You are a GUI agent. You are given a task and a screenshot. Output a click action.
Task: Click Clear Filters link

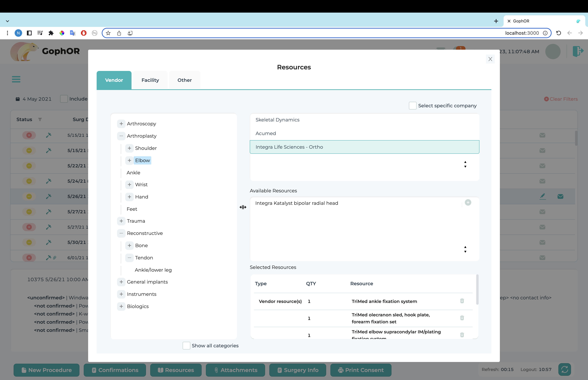click(561, 99)
